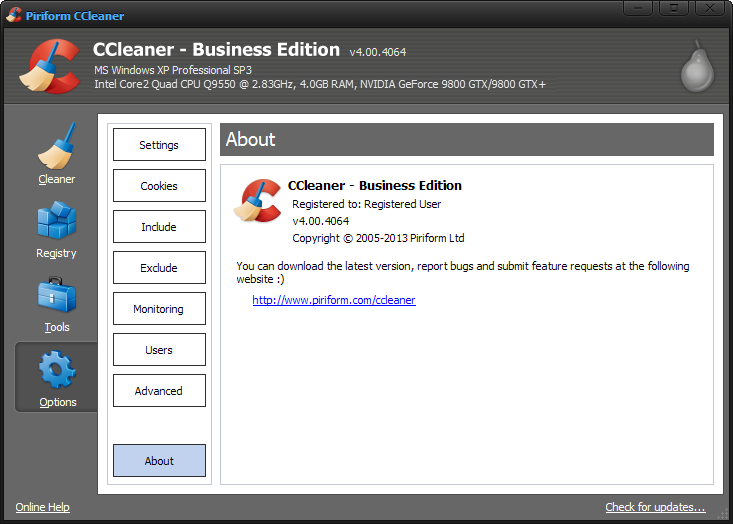The height and width of the screenshot is (524, 733).
Task: Click the 'Piriform CCleaner' window title
Action: [x=75, y=16]
